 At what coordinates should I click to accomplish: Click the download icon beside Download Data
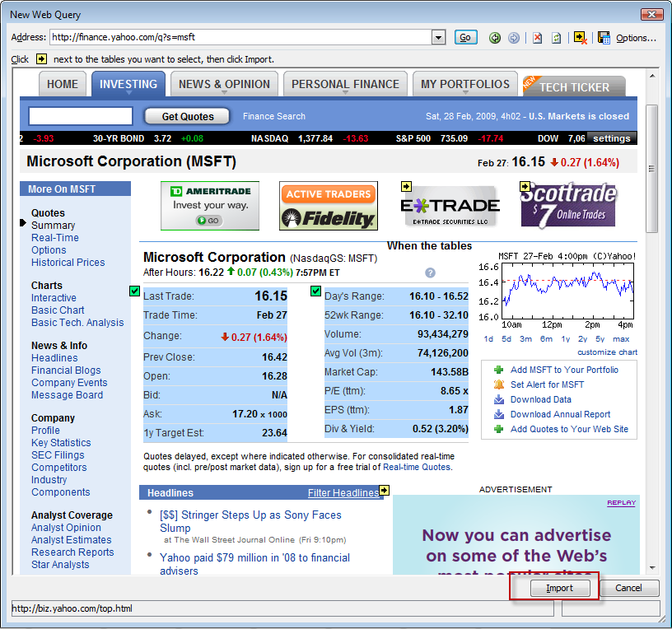pyautogui.click(x=498, y=399)
